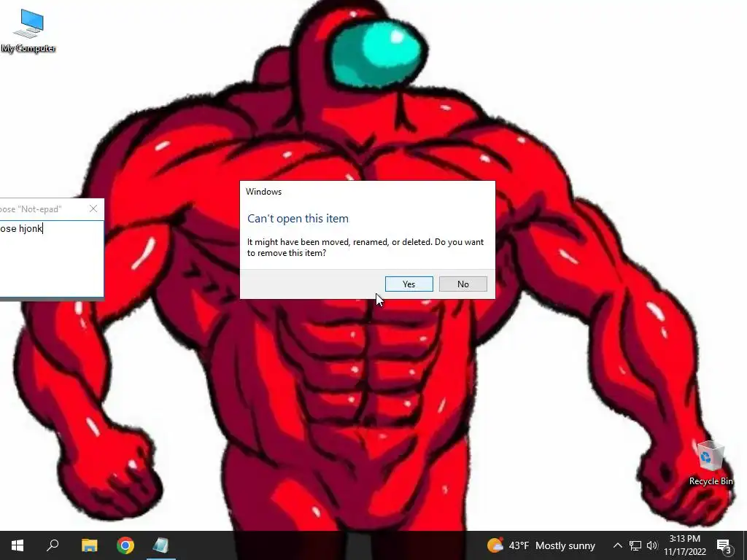Click Yes to remove this item
This screenshot has height=560, width=747.
tap(409, 284)
